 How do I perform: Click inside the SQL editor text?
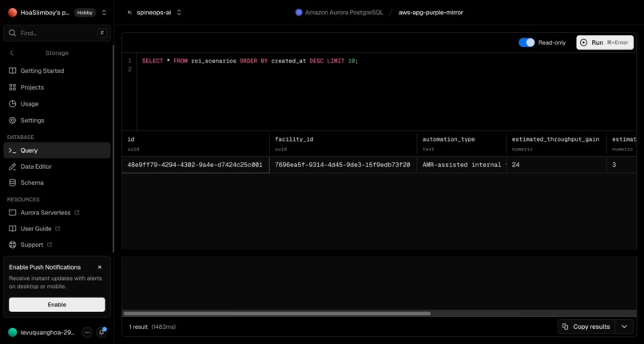[x=250, y=61]
